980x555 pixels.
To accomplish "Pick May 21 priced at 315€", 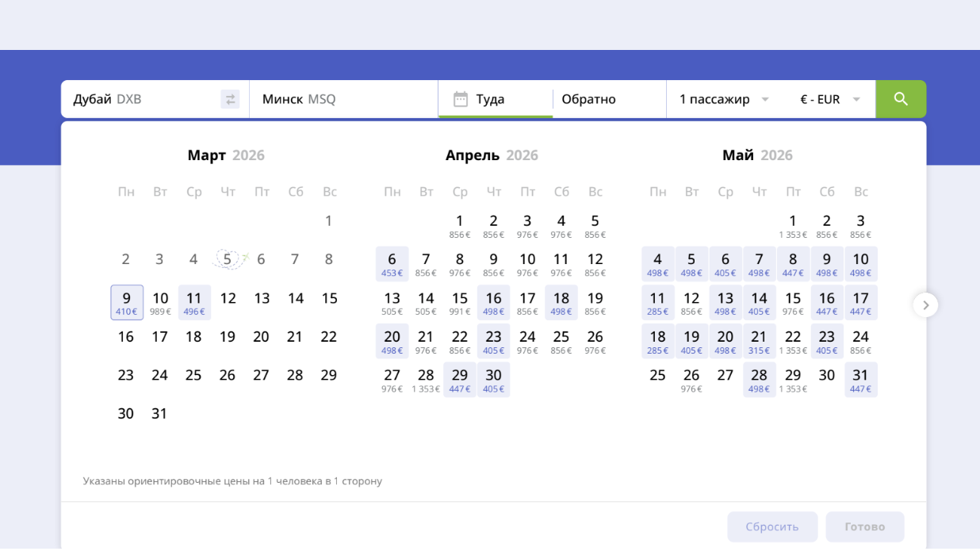I will (x=759, y=340).
